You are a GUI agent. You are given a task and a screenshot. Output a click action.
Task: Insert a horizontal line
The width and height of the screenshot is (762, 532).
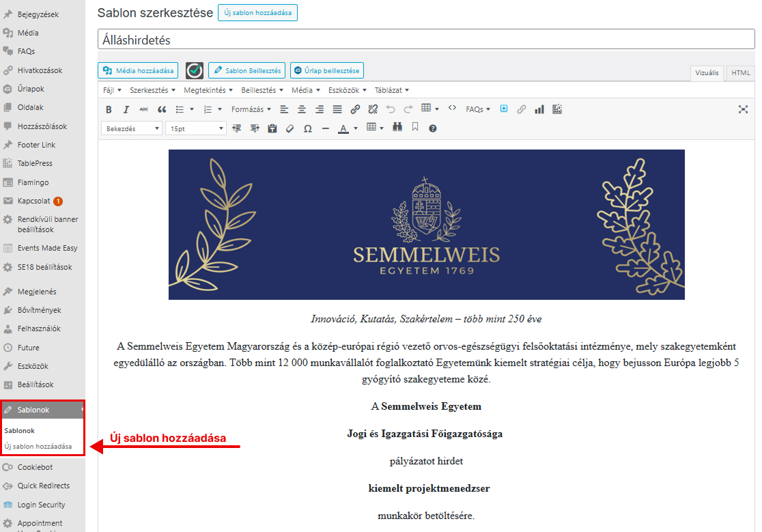tap(326, 129)
